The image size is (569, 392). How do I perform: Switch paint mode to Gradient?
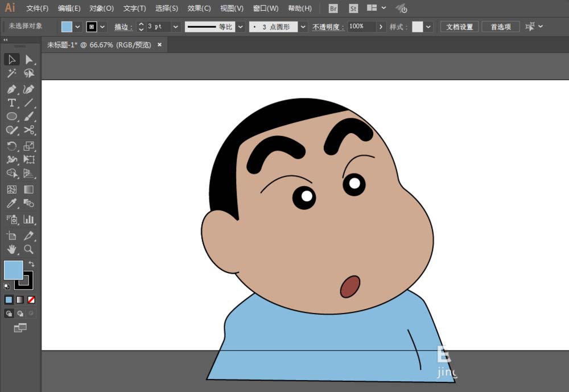(x=20, y=300)
